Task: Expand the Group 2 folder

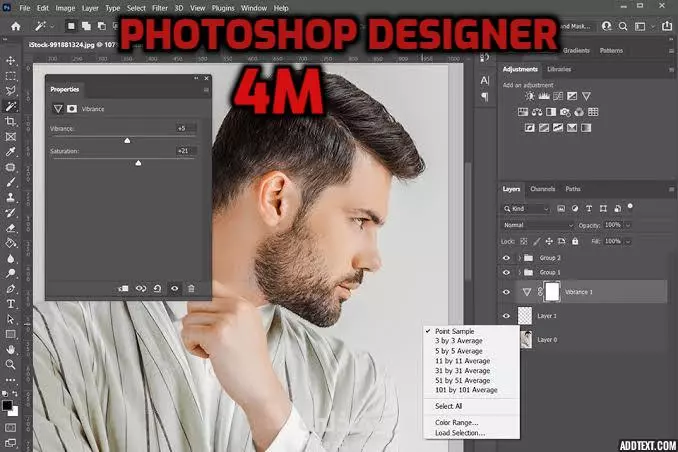Action: (519, 258)
